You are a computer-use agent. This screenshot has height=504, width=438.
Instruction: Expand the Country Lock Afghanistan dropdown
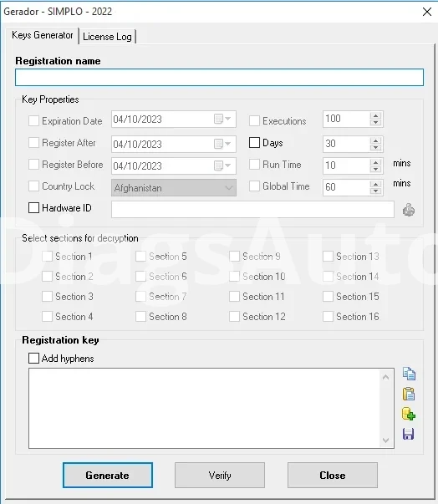point(229,188)
